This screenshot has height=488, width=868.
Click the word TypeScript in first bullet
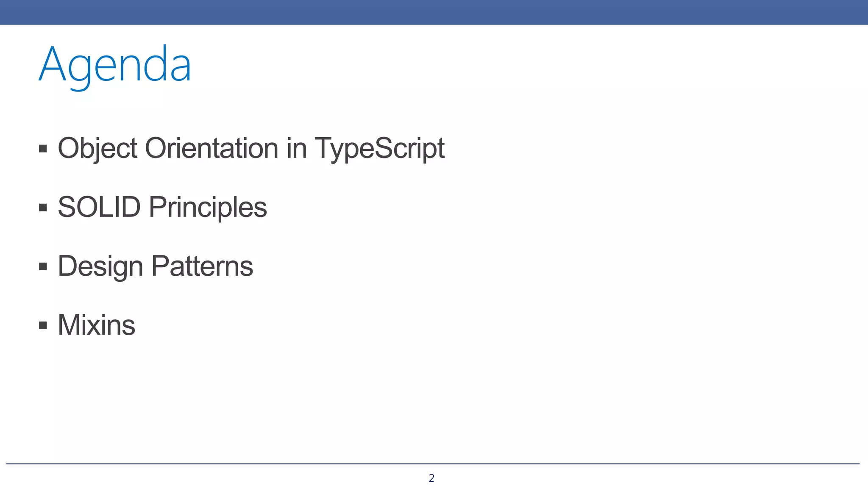click(x=379, y=149)
